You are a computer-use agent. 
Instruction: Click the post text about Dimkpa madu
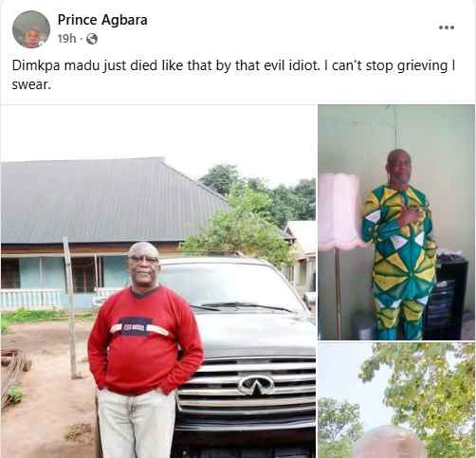pos(233,75)
